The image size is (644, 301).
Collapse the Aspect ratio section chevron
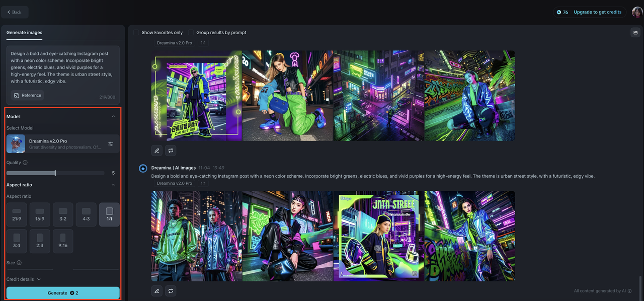tap(113, 185)
